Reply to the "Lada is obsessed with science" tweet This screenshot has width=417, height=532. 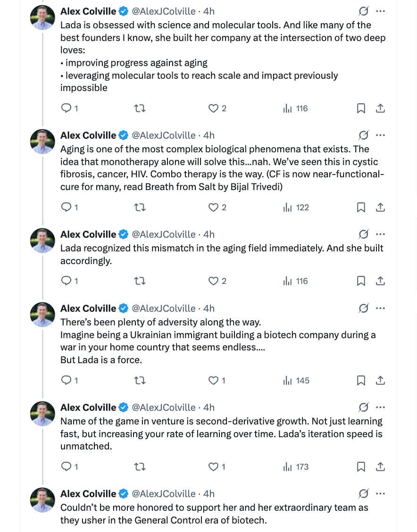(67, 108)
